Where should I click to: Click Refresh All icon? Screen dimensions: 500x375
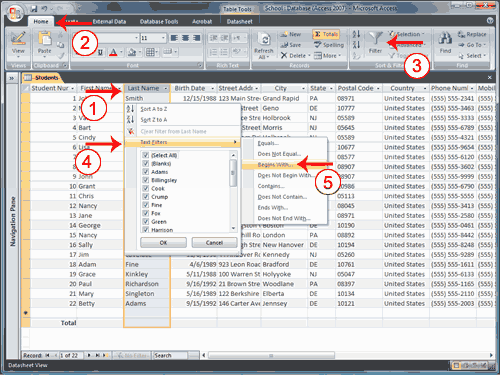265,40
